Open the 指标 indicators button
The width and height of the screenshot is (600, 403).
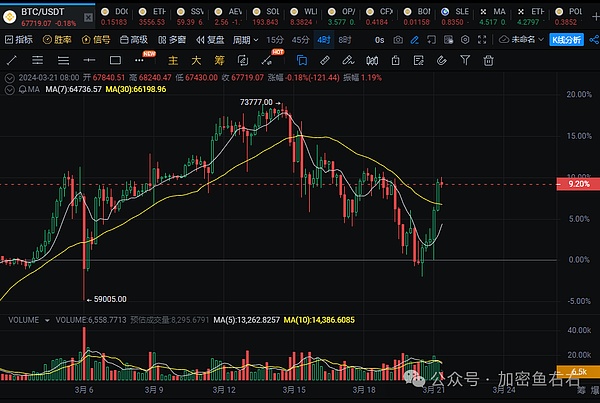point(21,40)
